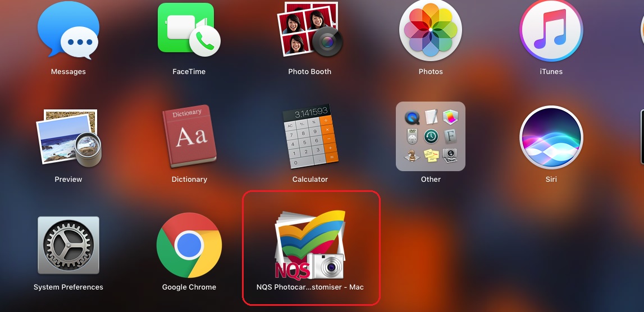Screen dimensions: 644x312
Task: Expand the Other apps folder
Action: click(431, 136)
